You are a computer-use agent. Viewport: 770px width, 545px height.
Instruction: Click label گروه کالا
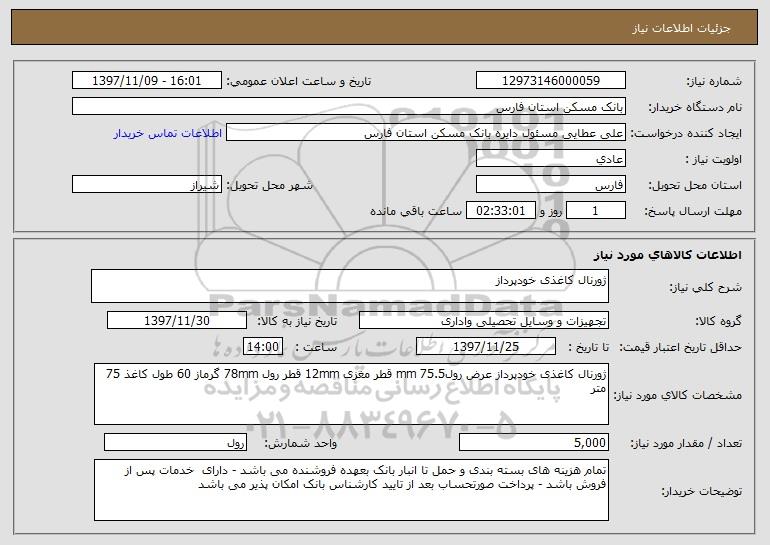pos(718,321)
